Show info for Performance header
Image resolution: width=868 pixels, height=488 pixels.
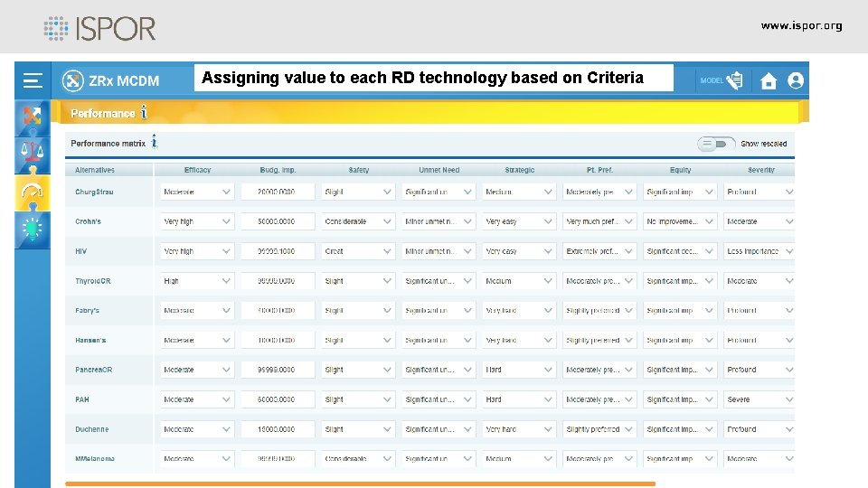coord(144,112)
